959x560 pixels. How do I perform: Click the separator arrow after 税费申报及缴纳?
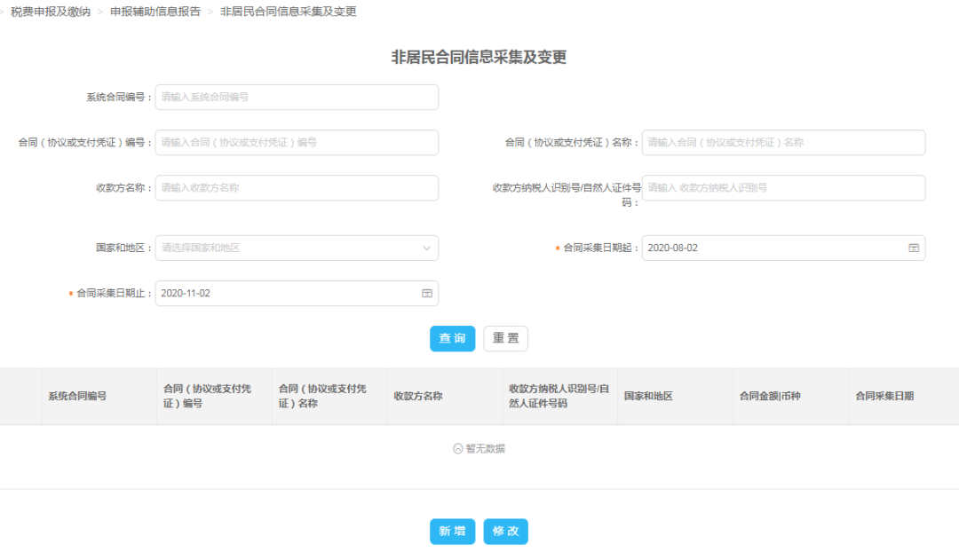(x=98, y=12)
